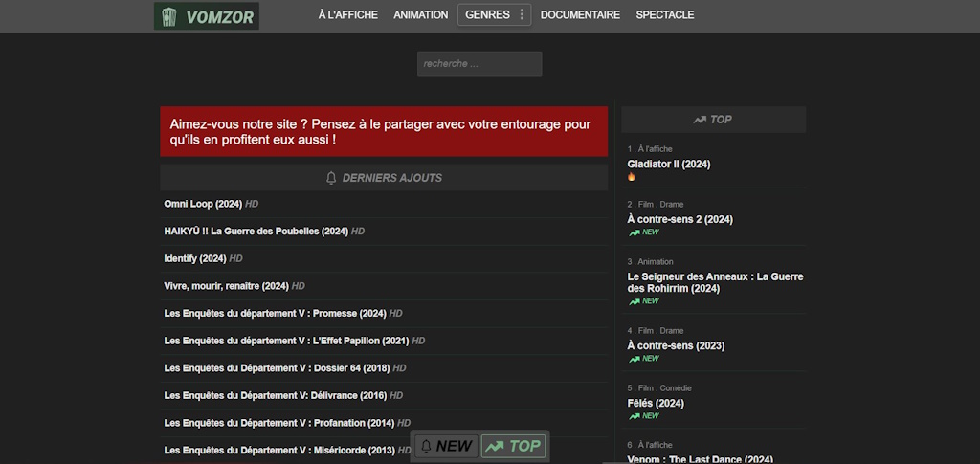Click the recherche search field
980x464 pixels.
point(479,64)
